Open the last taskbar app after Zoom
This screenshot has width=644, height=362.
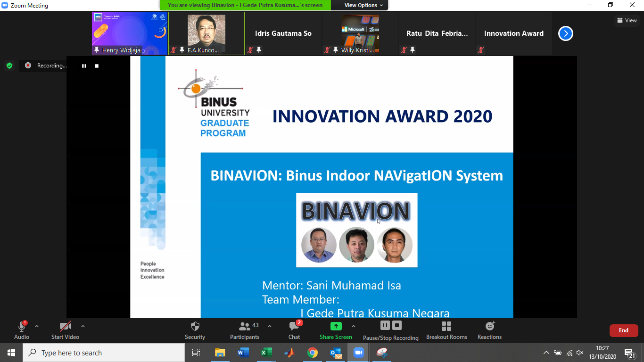pyautogui.click(x=382, y=353)
